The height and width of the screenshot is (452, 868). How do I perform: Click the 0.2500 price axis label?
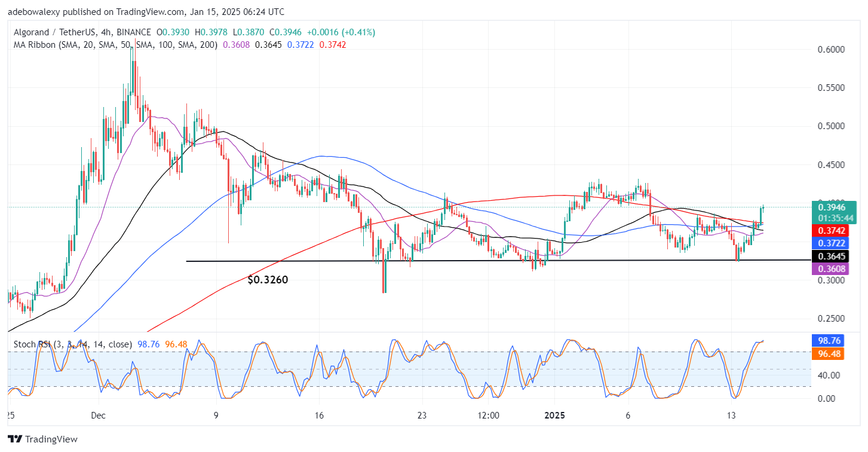coord(830,319)
